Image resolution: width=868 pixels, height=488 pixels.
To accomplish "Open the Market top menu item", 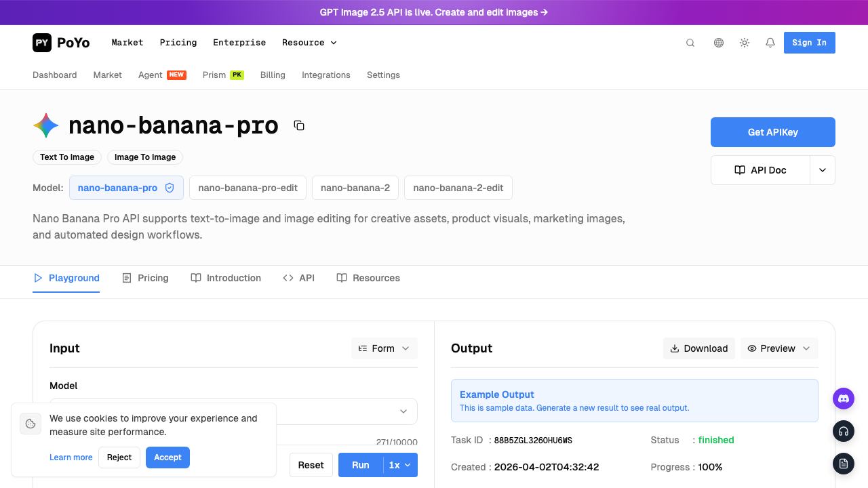I will tap(127, 42).
